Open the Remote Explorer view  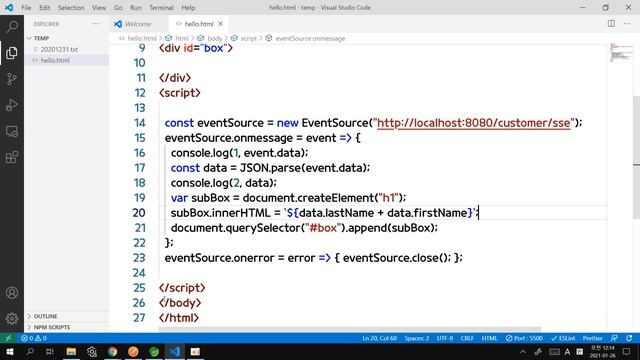12,131
